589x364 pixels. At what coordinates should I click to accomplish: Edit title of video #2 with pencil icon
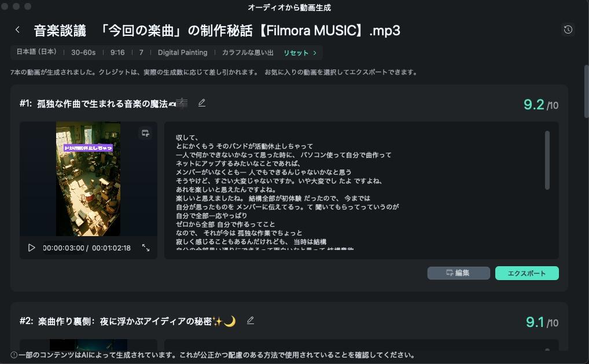point(251,321)
